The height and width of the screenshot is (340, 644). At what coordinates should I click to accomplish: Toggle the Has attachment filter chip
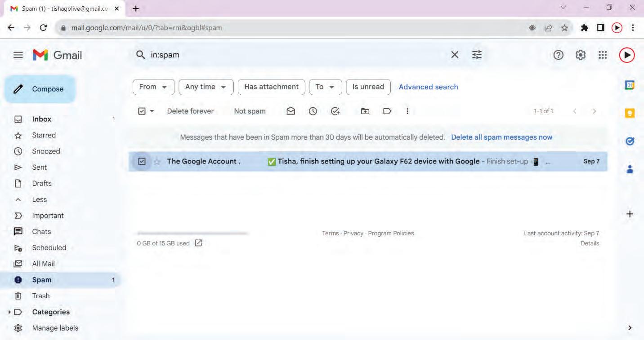[x=272, y=87]
